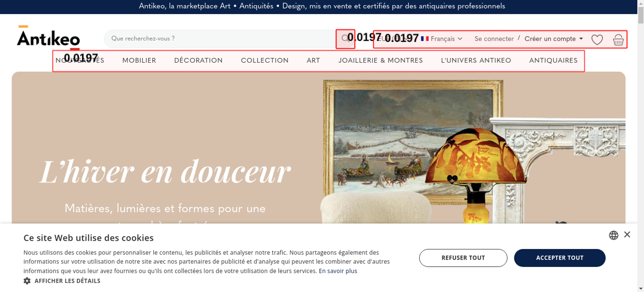
Task: Follow the En savoir plus link
Action: pyautogui.click(x=338, y=271)
